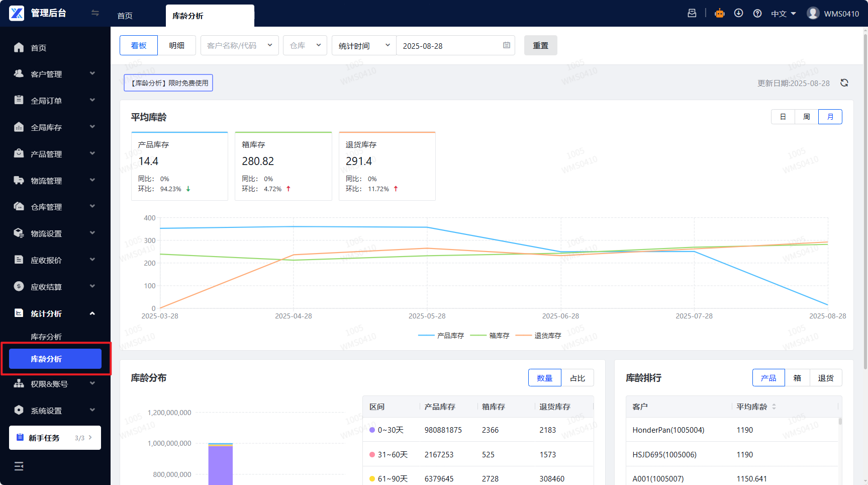Viewport: 868px width, 485px height.
Task: Sort by the 平均库龄 column sort arrows
Action: click(x=774, y=407)
